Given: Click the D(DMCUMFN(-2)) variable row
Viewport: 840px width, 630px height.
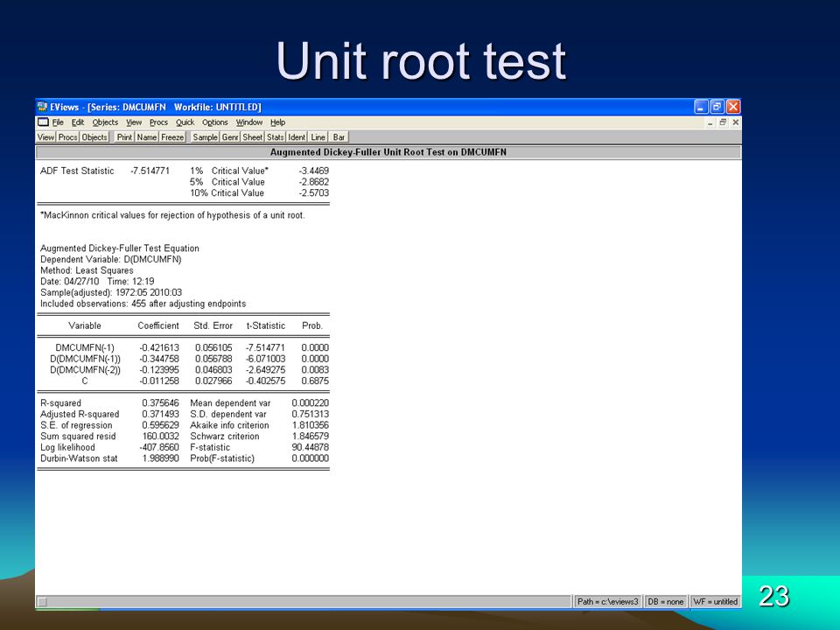Looking at the screenshot, I should 183,370.
